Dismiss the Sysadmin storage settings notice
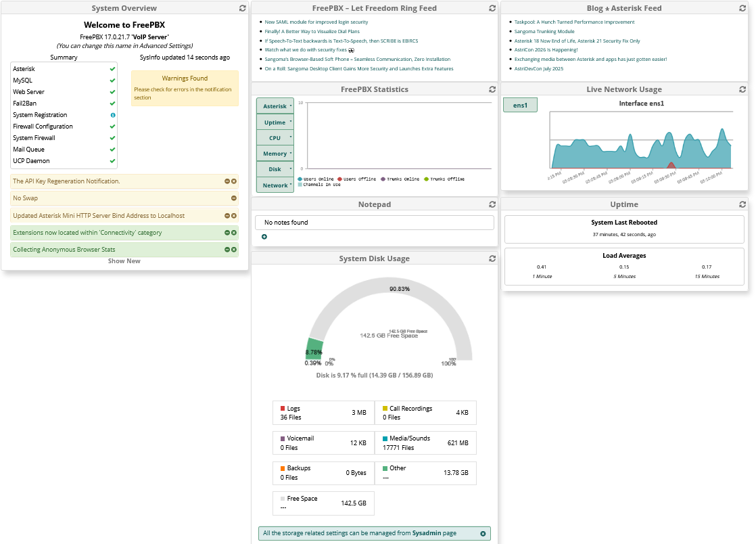 [x=483, y=534]
